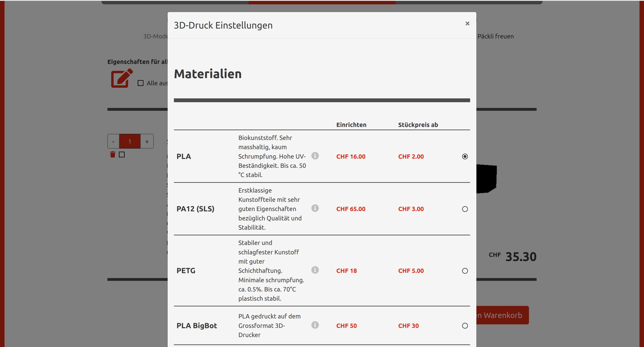Click the PLA material name

184,157
